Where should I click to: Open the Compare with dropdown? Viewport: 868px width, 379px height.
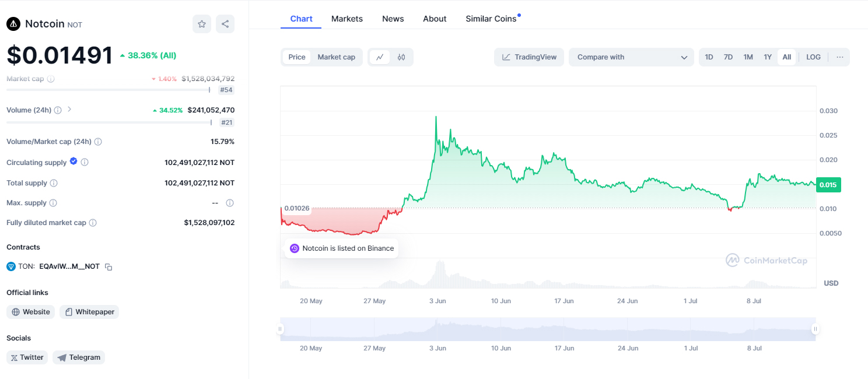[631, 57]
